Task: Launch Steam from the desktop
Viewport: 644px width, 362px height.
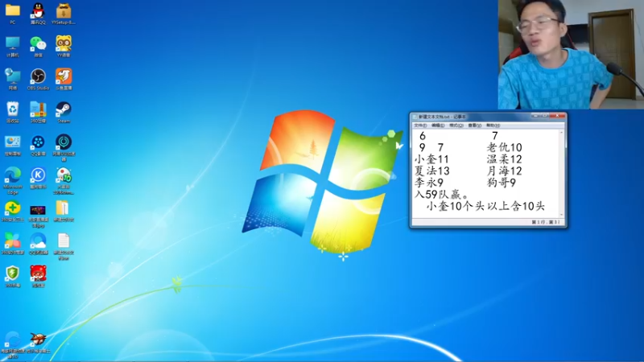Action: [64, 109]
